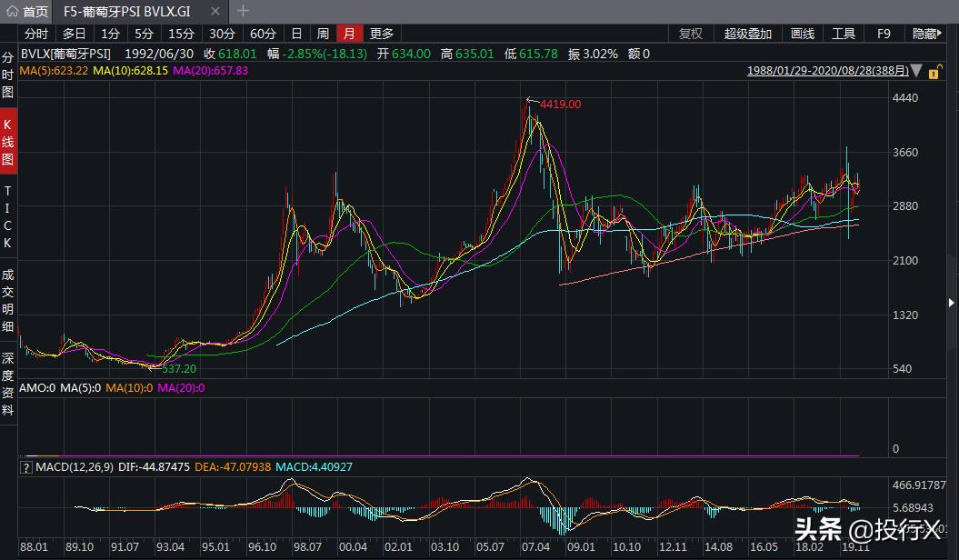Open 成交明细 in the sidebar
Viewport: 959px width, 560px height.
[8, 301]
